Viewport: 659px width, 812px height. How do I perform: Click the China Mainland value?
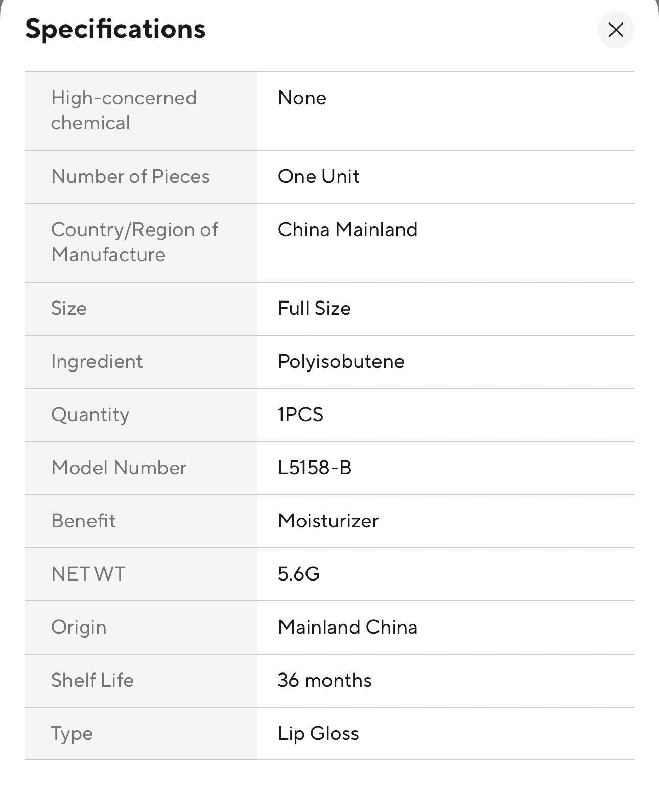pos(347,229)
